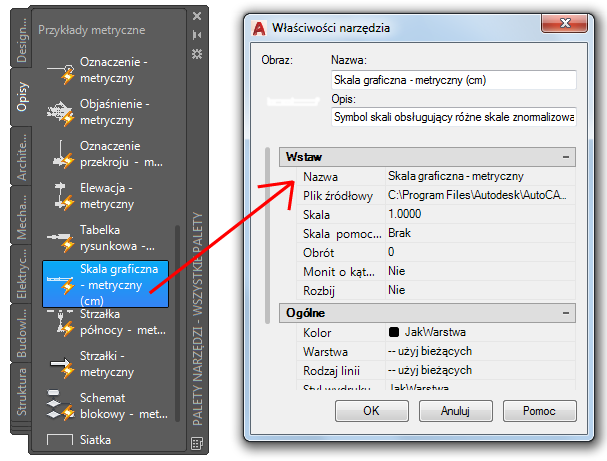
Task: Click the Styl wydruku property row
Action: (436, 386)
